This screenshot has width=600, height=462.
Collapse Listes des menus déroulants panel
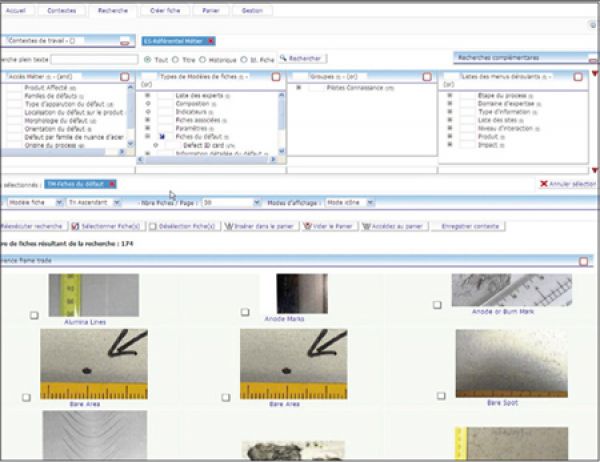[x=578, y=77]
